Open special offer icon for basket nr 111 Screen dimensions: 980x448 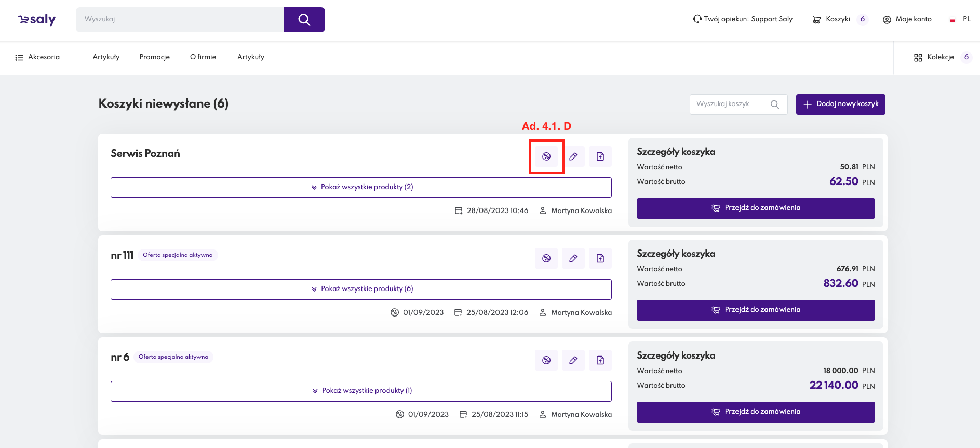point(546,258)
